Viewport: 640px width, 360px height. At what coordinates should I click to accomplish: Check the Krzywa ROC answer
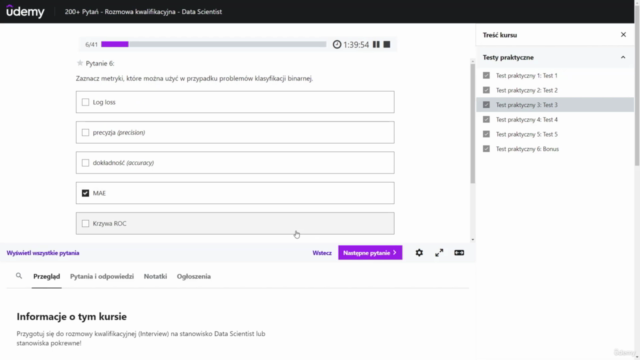pyautogui.click(x=85, y=223)
